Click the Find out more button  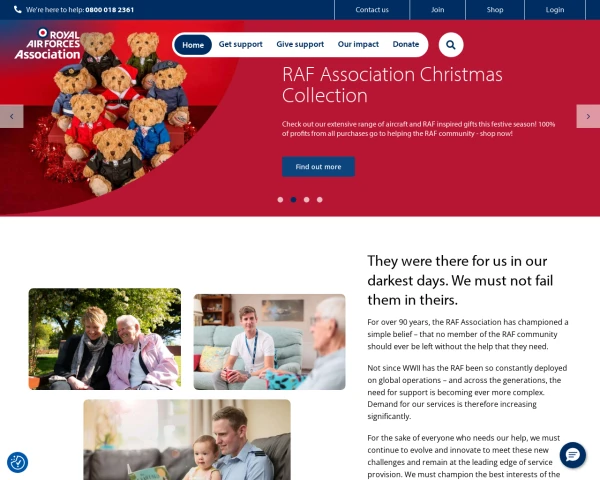tap(318, 167)
